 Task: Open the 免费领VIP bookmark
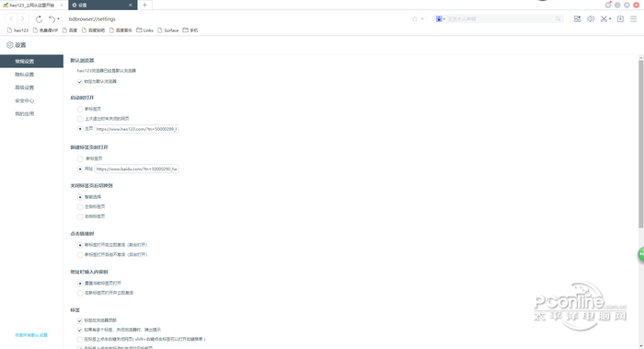pyautogui.click(x=45, y=30)
